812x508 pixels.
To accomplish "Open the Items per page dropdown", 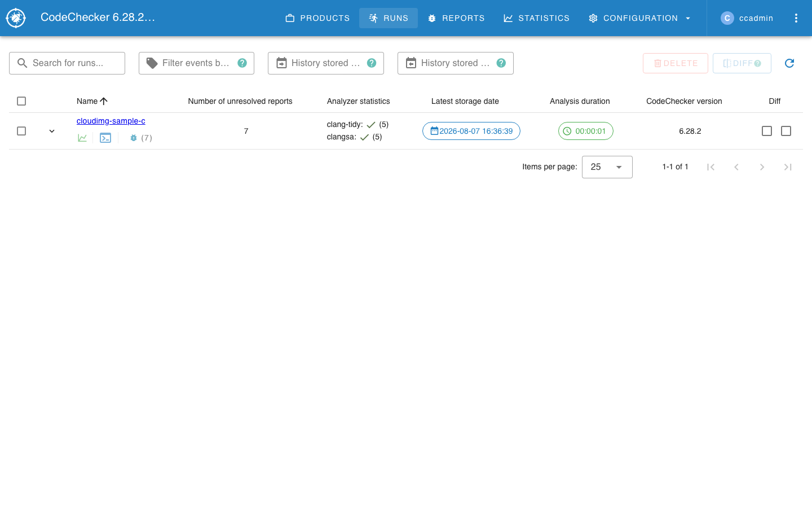I will pyautogui.click(x=607, y=167).
